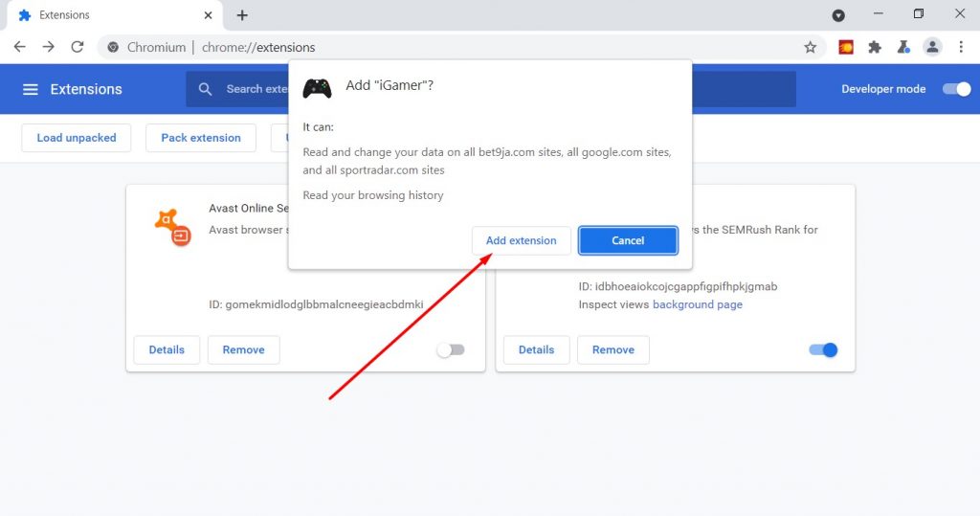
Task: Open Details for Avast Online Security
Action: click(x=167, y=349)
